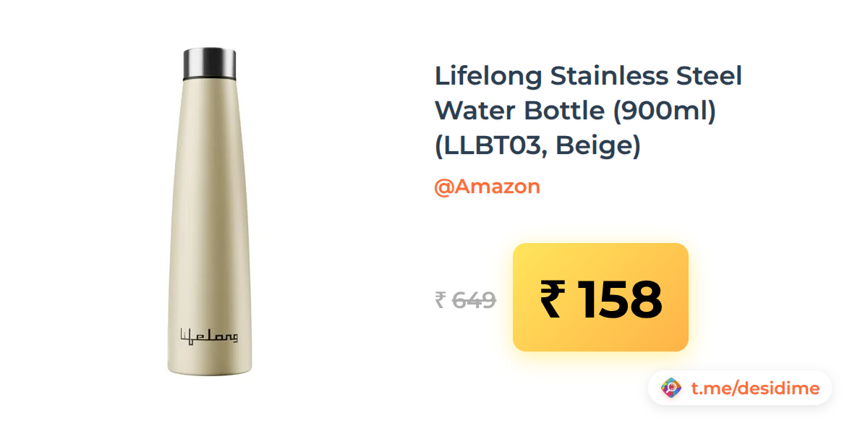Viewport: 868px width, 434px height.
Task: Click the "LLBT03" model code text
Action: coord(489,147)
